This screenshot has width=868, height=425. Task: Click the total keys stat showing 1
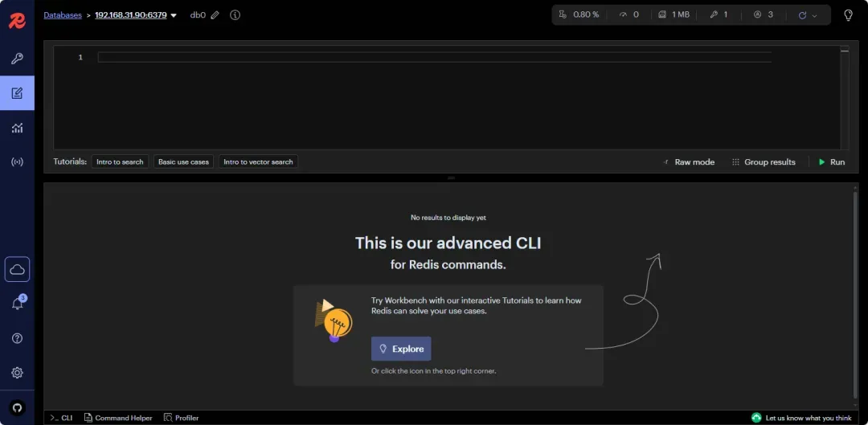[719, 15]
